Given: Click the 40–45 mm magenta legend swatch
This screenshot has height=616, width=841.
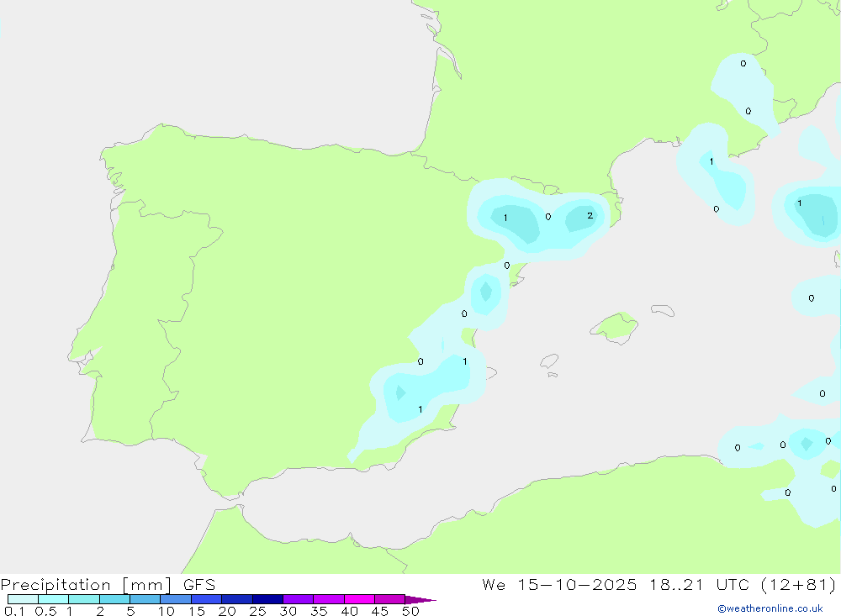Looking at the screenshot, I should 359,599.
